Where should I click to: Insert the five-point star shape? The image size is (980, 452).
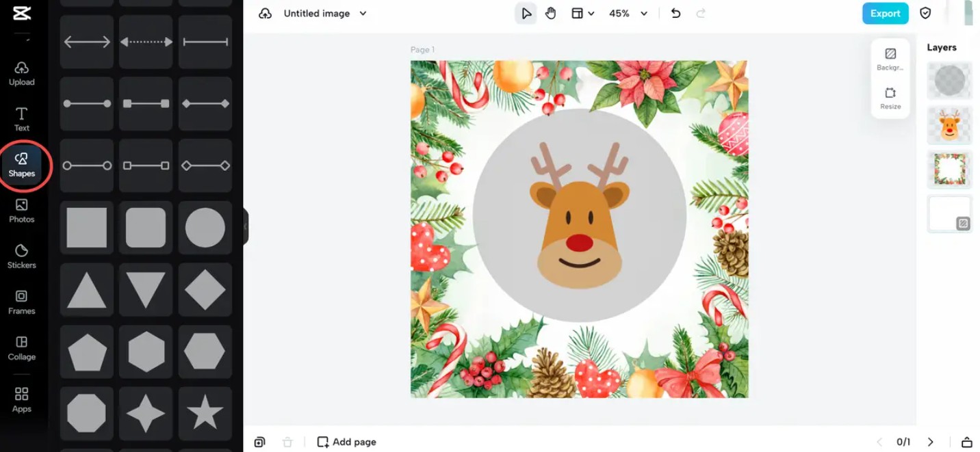click(x=205, y=414)
